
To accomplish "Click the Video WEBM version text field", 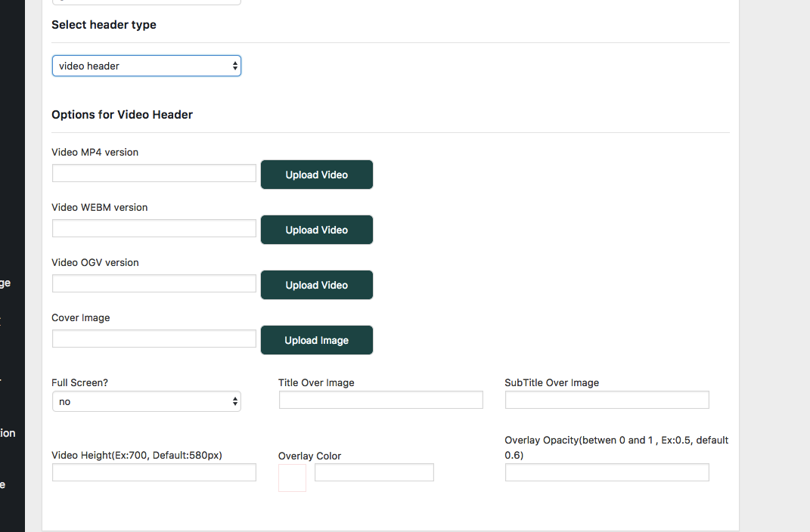I will [154, 228].
